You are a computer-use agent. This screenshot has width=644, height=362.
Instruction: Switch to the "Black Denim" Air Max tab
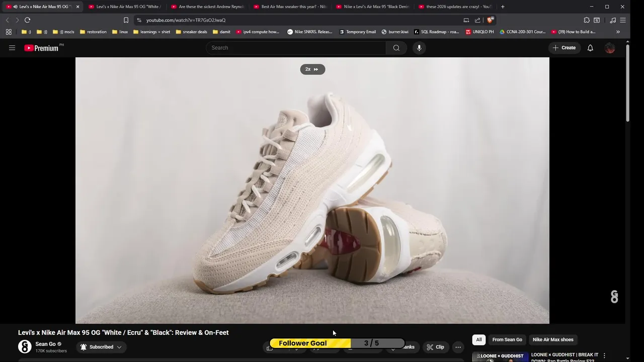pyautogui.click(x=372, y=7)
